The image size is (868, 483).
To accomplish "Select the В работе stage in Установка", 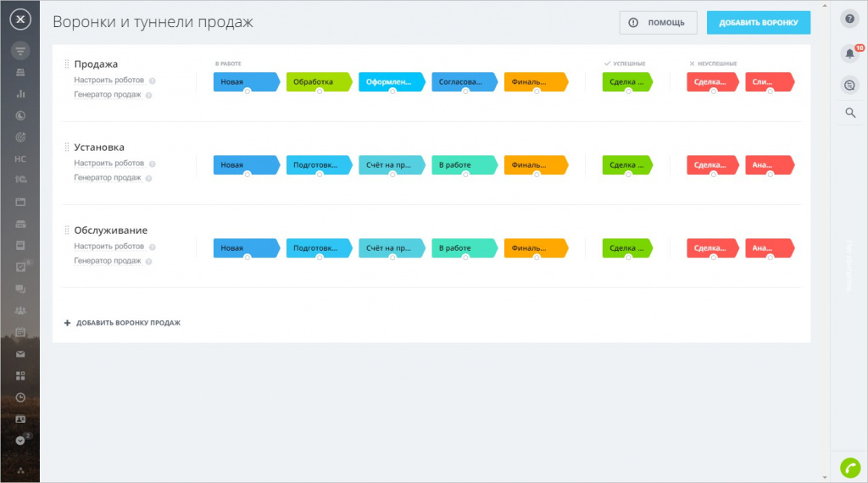I will pos(465,165).
